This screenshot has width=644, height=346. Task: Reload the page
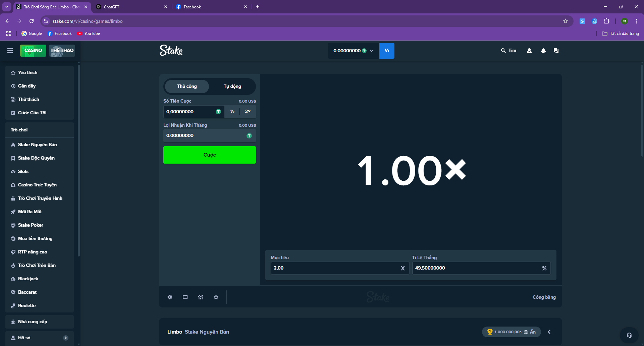[x=32, y=21]
